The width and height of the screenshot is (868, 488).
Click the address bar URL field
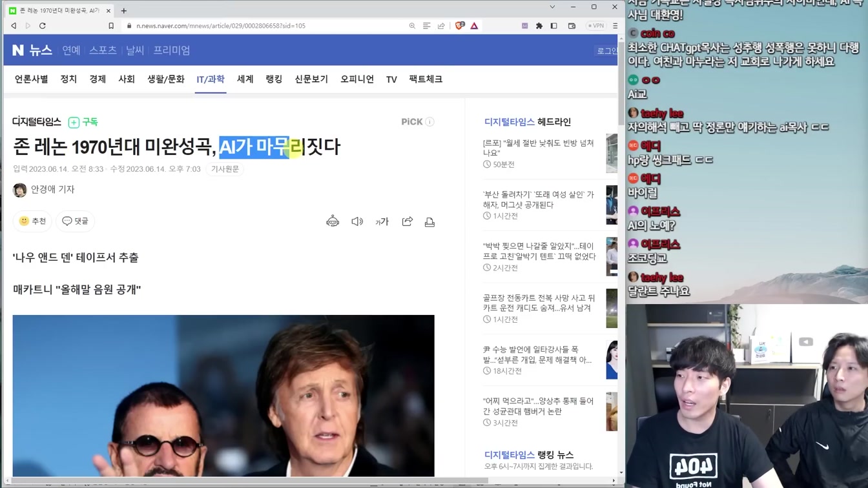click(x=265, y=26)
